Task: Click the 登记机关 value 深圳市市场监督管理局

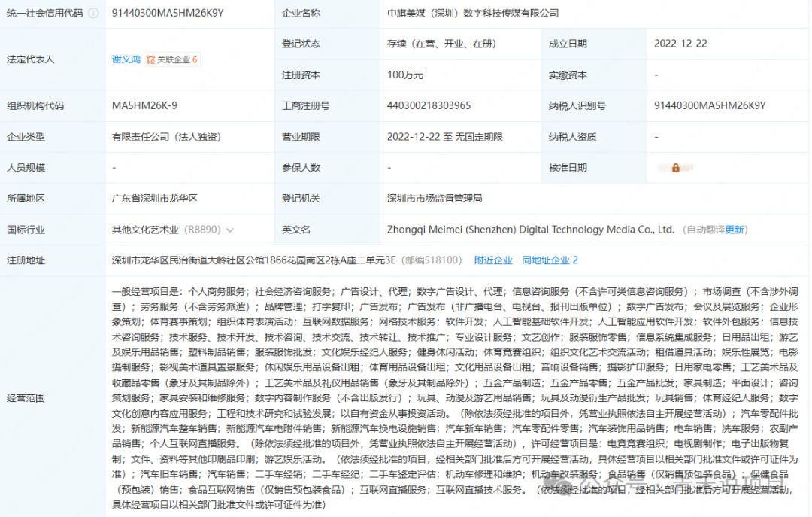Action: (435, 199)
